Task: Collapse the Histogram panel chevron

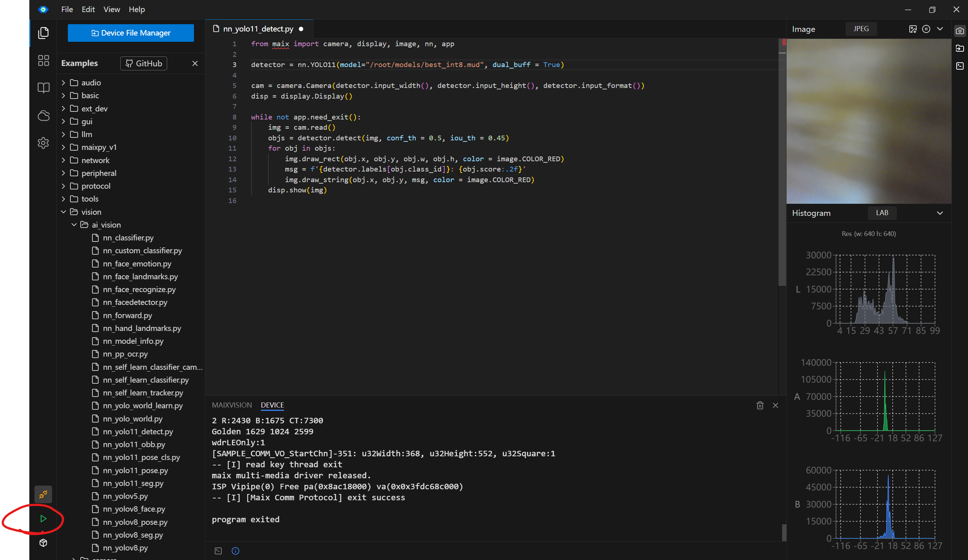Action: 939,213
